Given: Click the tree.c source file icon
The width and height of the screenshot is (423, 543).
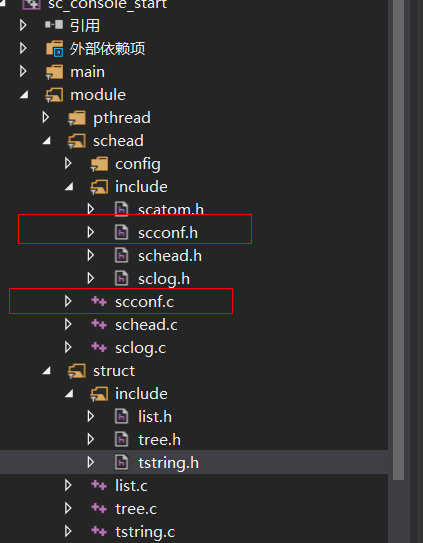Looking at the screenshot, I should click(99, 508).
